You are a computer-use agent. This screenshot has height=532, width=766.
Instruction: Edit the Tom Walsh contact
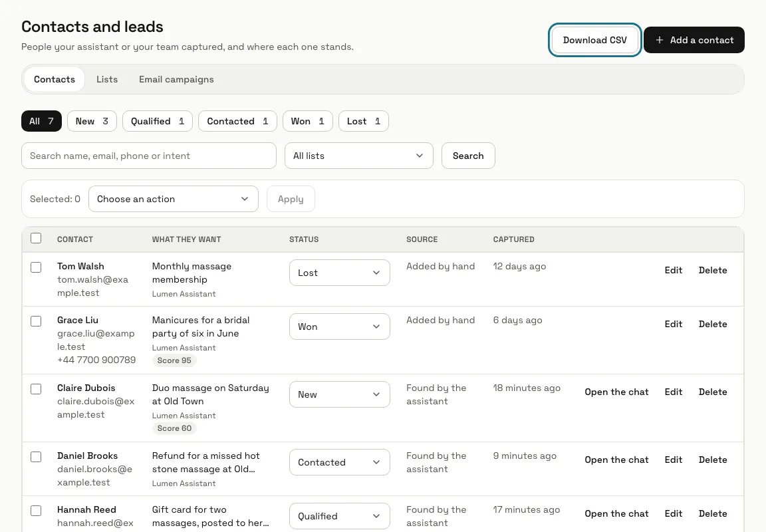pos(673,270)
